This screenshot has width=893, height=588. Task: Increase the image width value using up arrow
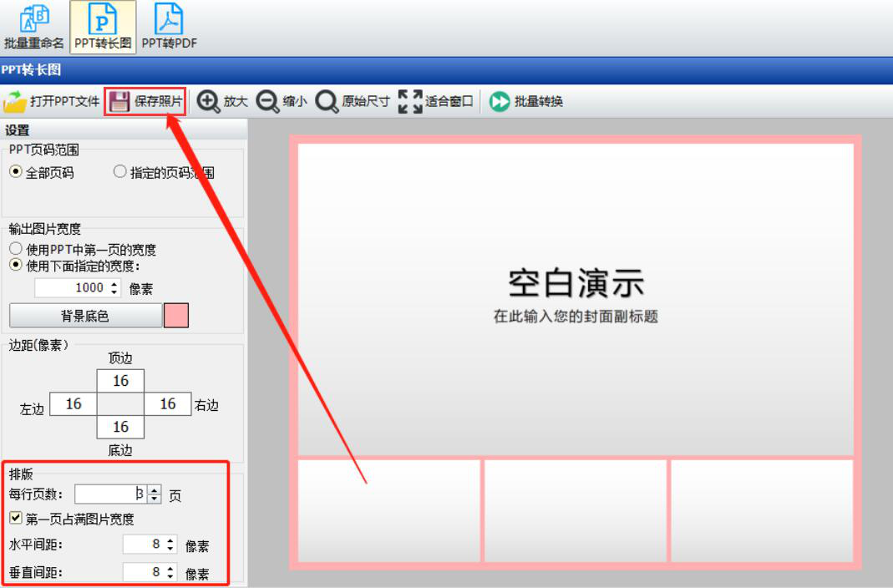[x=114, y=283]
